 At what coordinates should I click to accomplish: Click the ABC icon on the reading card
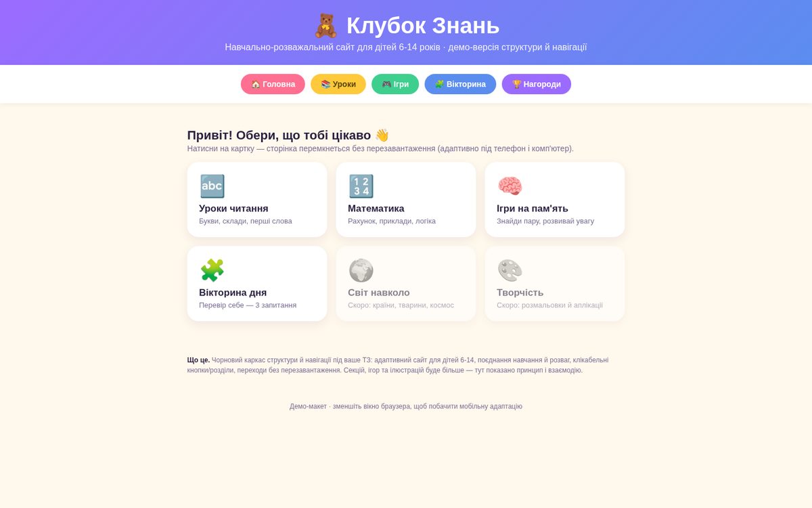[x=212, y=186]
